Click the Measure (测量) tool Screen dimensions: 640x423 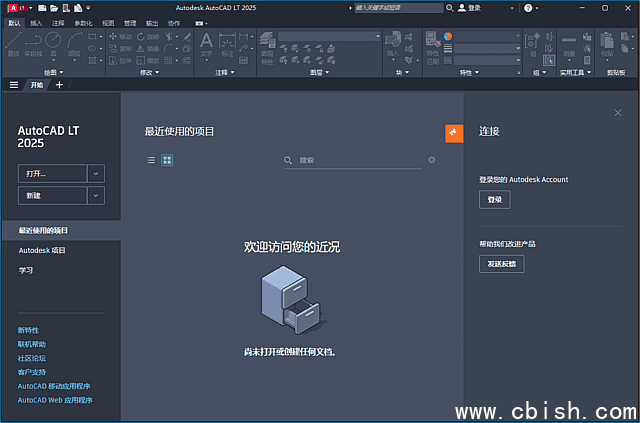(x=569, y=45)
